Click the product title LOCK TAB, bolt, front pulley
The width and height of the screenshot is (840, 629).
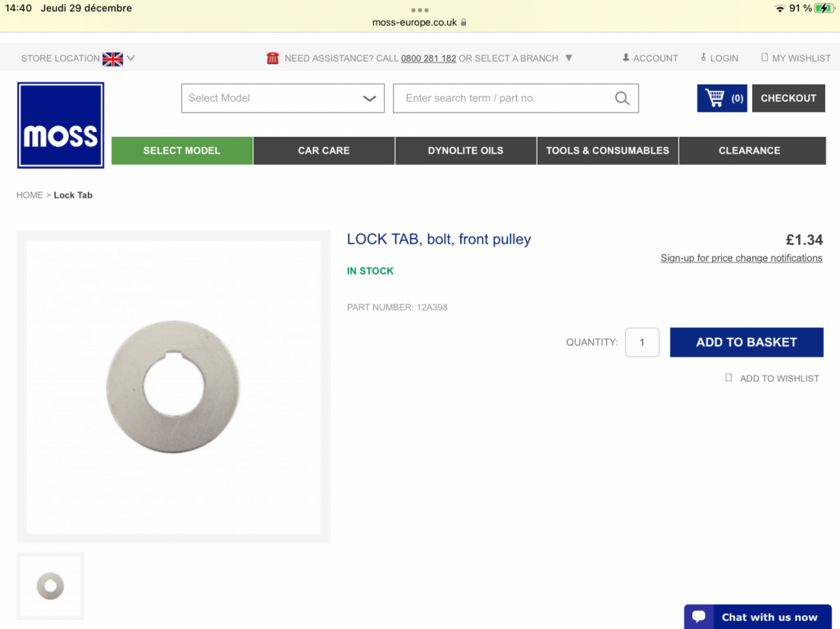tap(439, 239)
